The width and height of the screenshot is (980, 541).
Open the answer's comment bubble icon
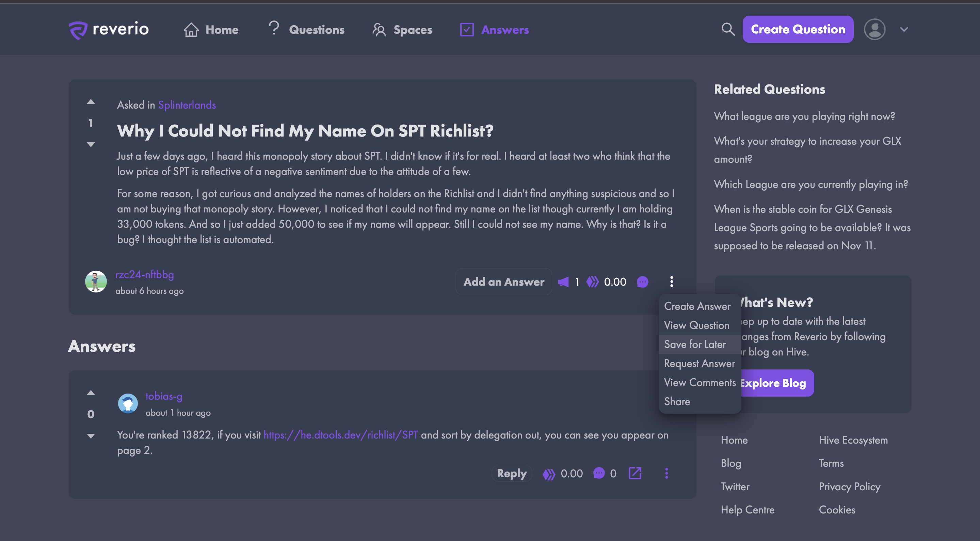click(x=599, y=473)
